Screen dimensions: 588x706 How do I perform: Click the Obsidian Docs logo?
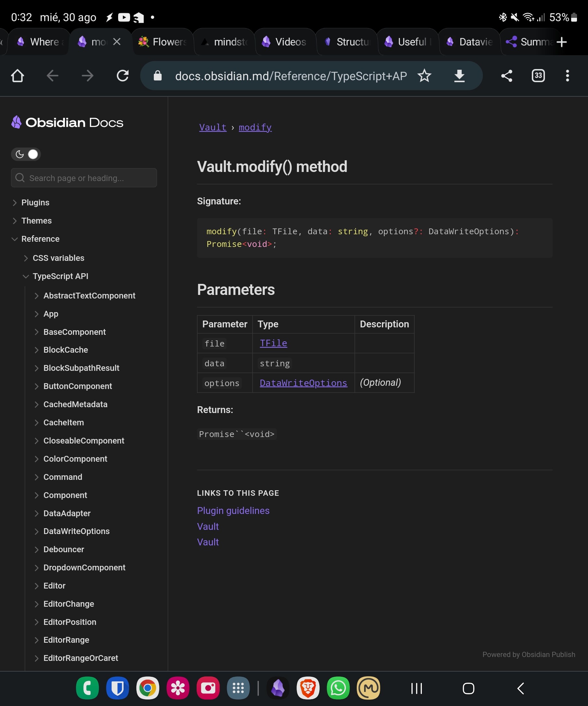click(x=67, y=122)
